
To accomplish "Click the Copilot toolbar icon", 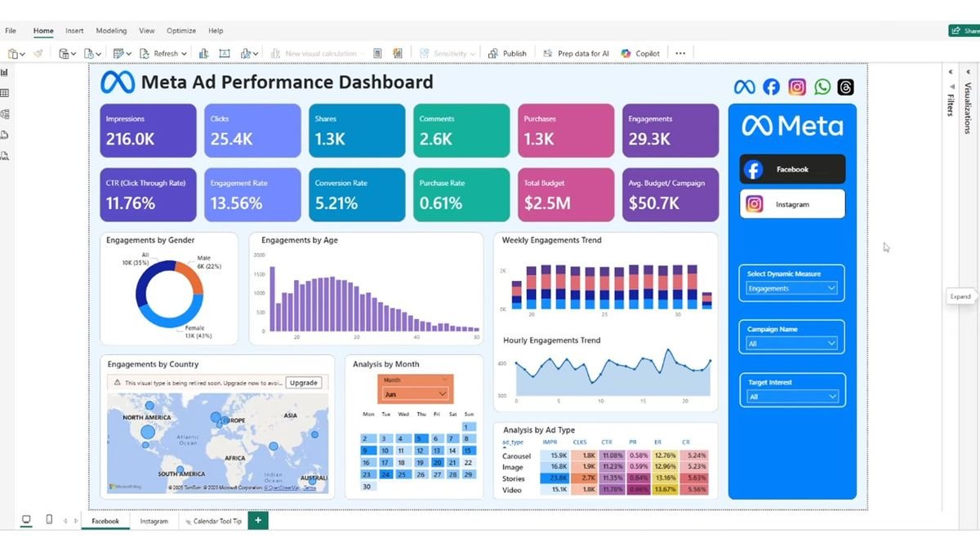I will (x=640, y=53).
